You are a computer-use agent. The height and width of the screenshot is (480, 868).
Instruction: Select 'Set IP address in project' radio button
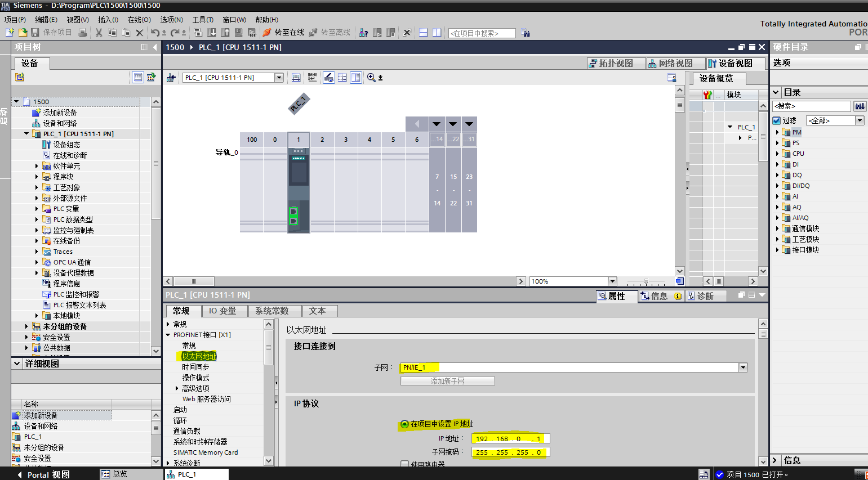(404, 424)
